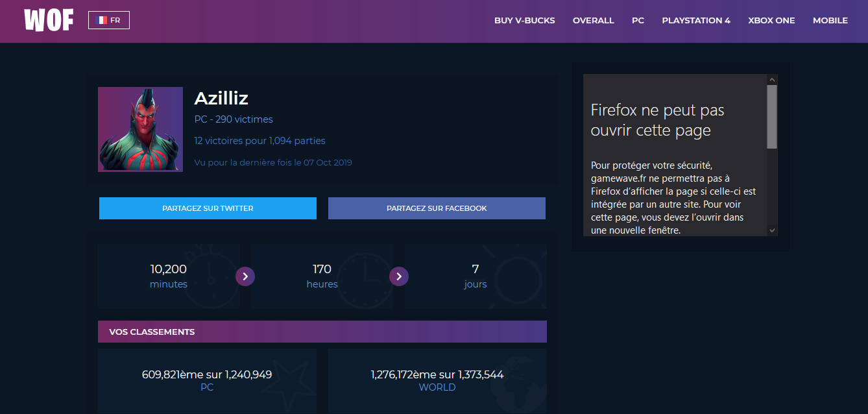Click arrow between heures and jours

pyautogui.click(x=399, y=276)
